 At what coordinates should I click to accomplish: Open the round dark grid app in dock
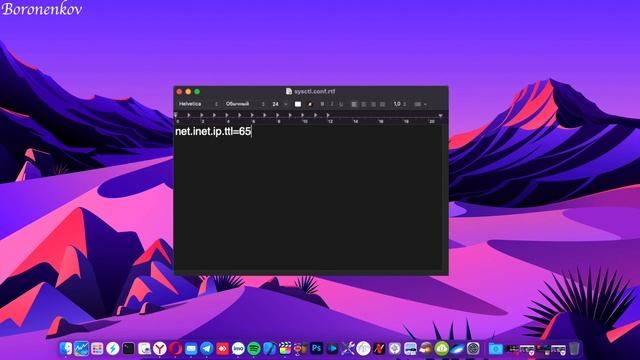point(473,349)
